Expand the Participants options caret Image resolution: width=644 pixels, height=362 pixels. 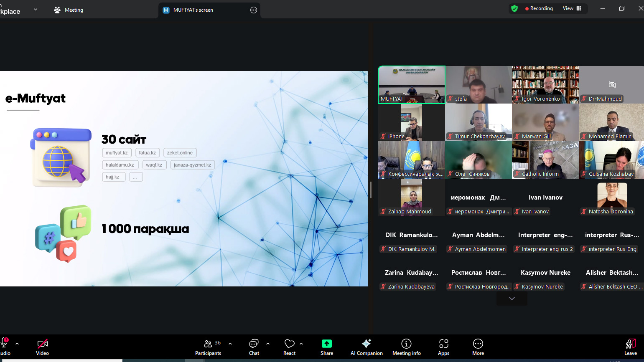click(x=230, y=344)
